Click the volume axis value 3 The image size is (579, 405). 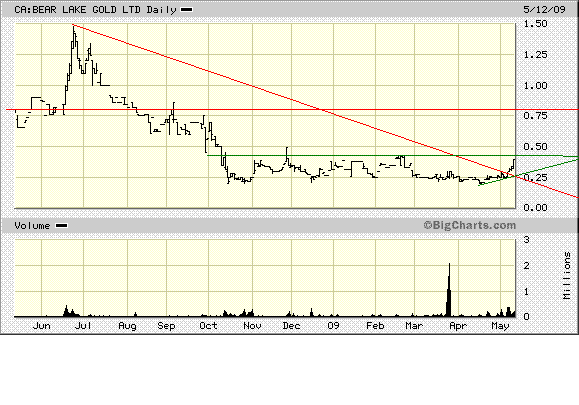coord(527,240)
